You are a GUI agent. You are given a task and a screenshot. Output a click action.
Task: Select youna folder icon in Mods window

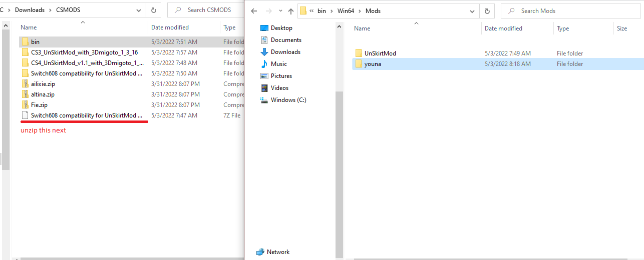(x=359, y=63)
